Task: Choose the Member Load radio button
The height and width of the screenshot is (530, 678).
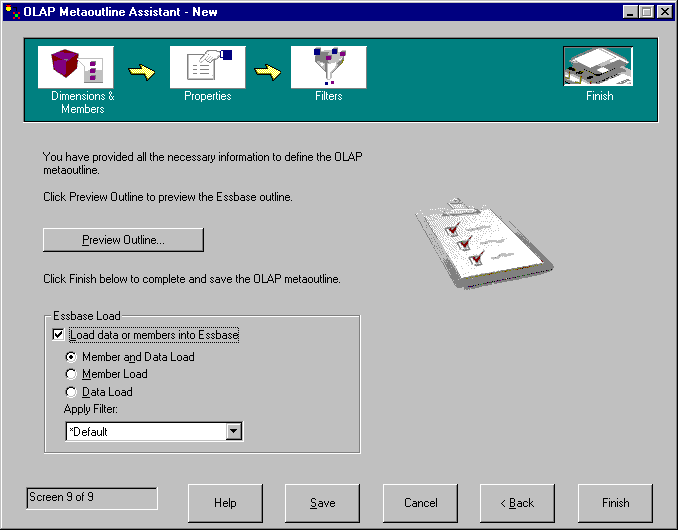Action: click(71, 374)
